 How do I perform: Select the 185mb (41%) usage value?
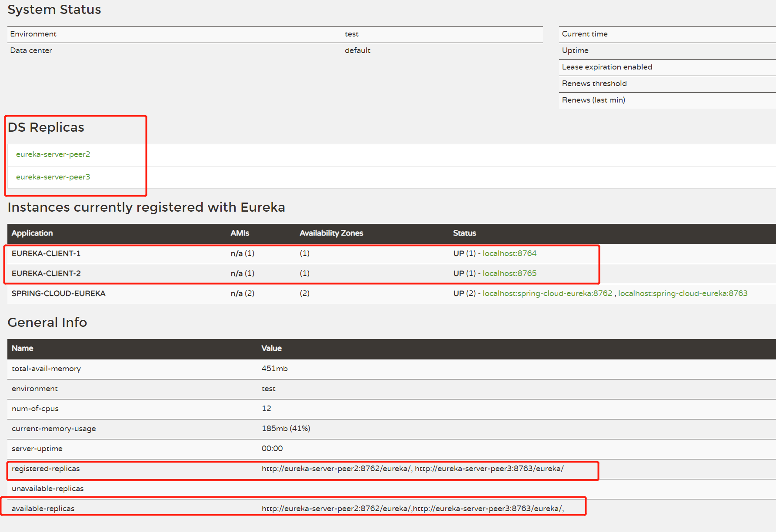point(286,429)
